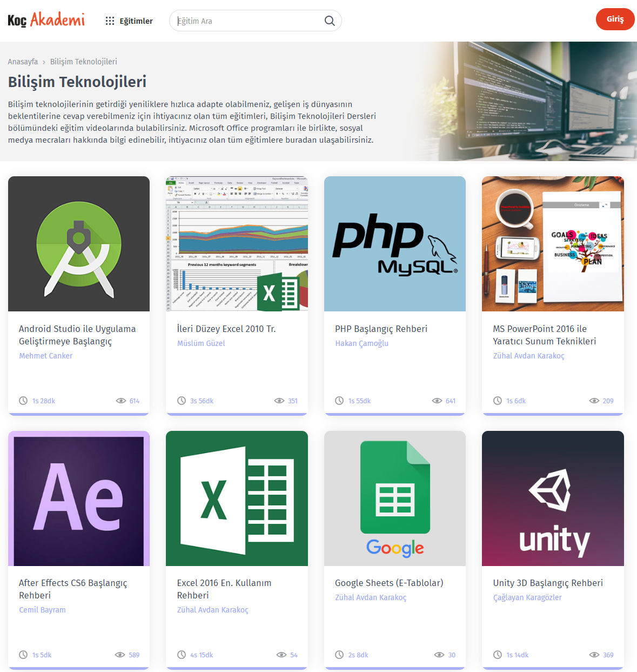Click views eye icon on After Effects card

point(120,655)
